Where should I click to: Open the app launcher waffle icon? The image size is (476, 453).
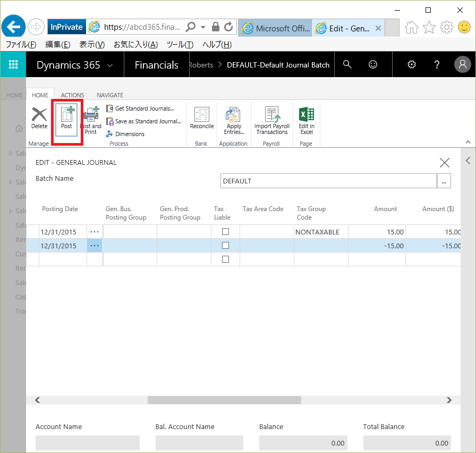click(13, 64)
